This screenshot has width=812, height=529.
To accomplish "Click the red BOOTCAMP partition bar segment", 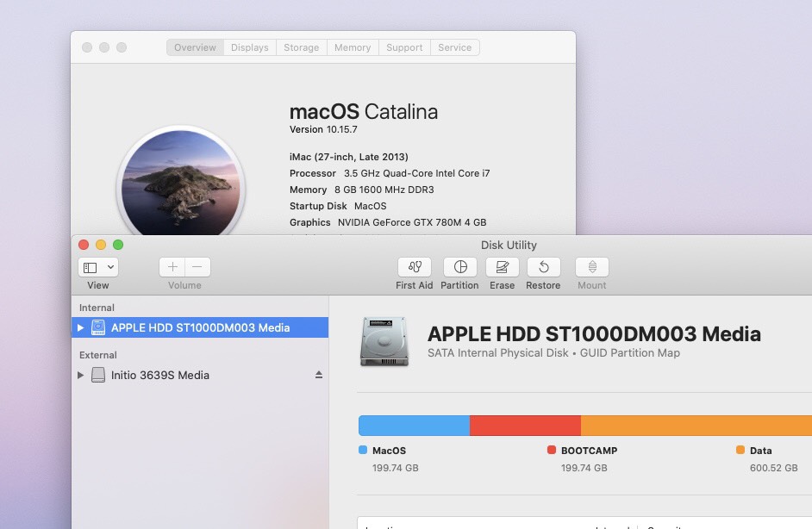I will [525, 426].
